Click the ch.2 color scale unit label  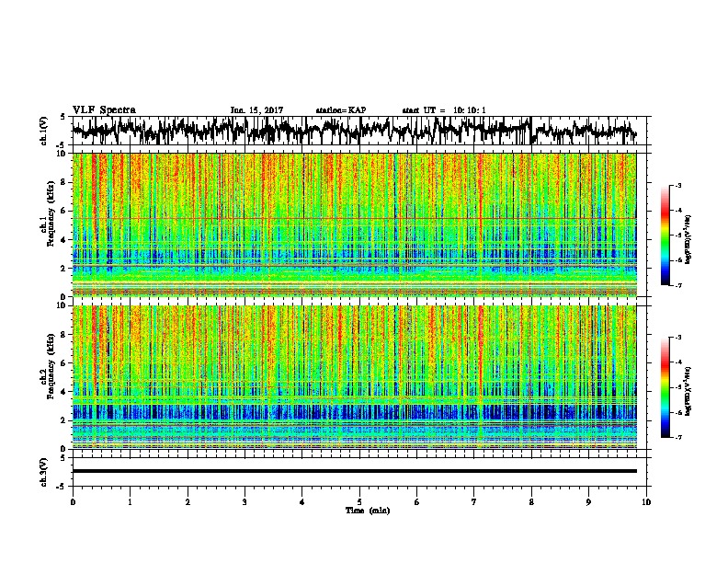coord(688,391)
